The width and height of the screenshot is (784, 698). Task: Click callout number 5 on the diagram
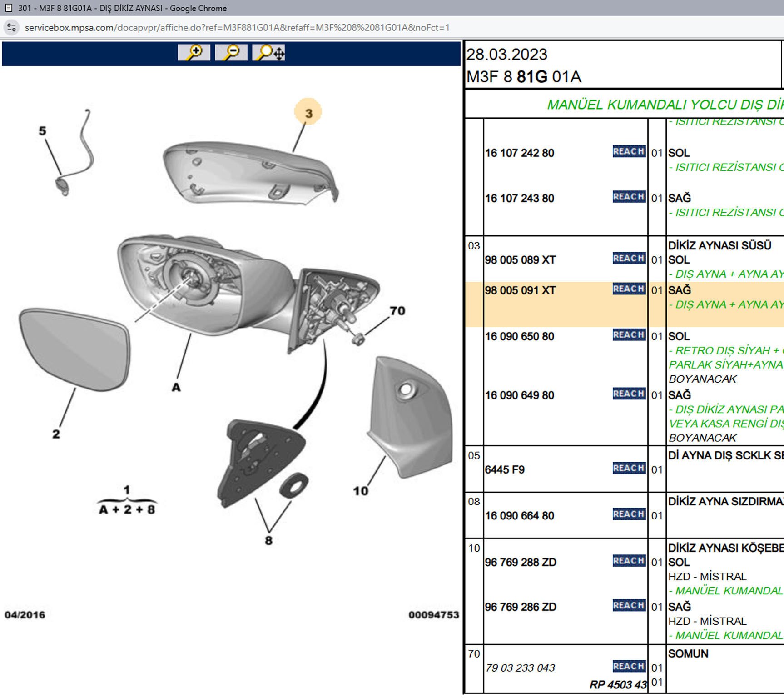(42, 131)
